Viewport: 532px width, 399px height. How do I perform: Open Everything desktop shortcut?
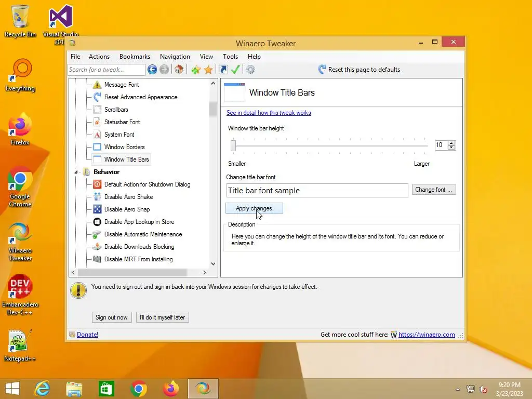tap(20, 75)
